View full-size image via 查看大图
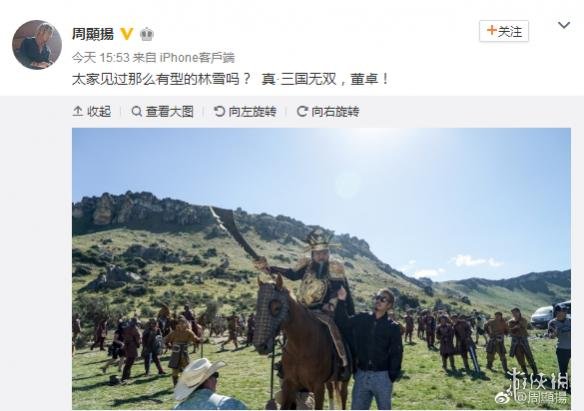Screen dimensions: 584x411 point(163,111)
